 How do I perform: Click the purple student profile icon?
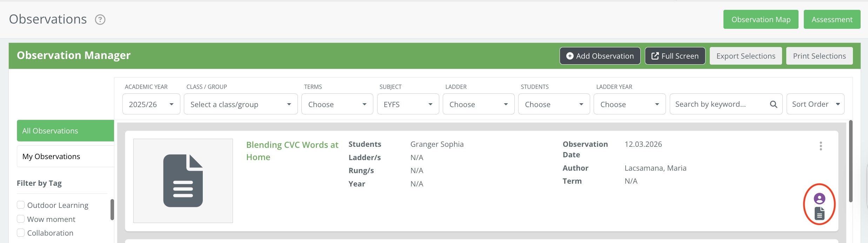pos(819,199)
